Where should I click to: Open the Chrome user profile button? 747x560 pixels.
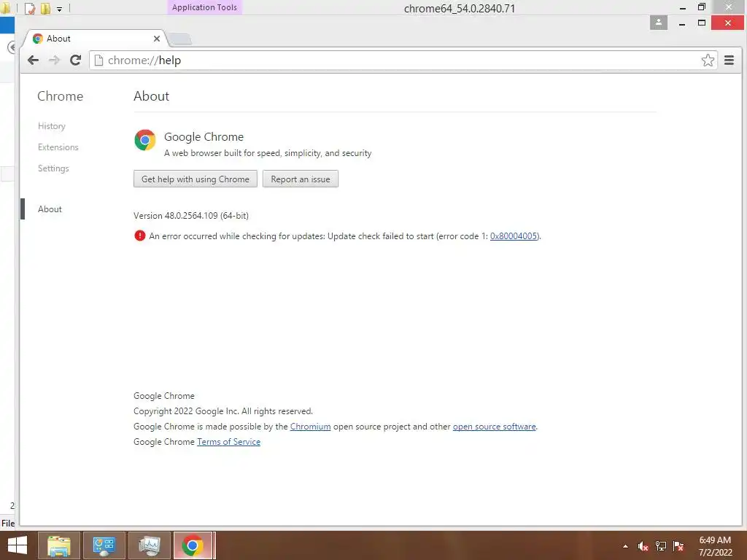pyautogui.click(x=659, y=23)
